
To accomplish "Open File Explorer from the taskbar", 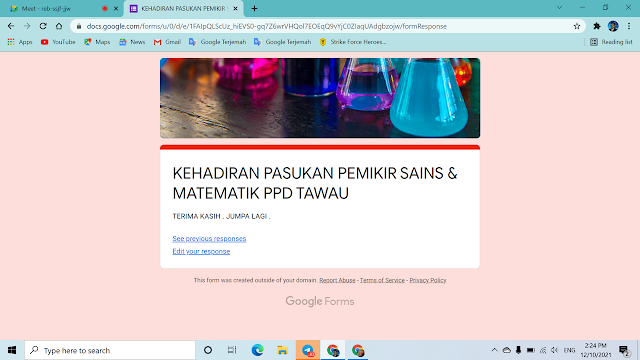I will pyautogui.click(x=282, y=350).
